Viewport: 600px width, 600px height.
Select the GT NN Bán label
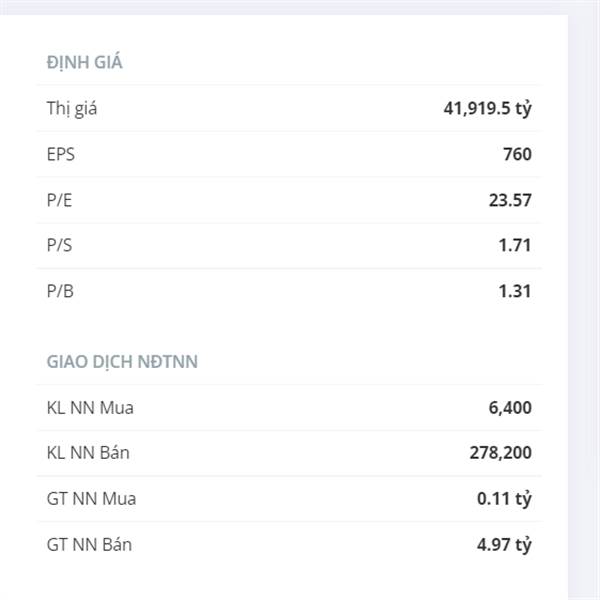[x=89, y=544]
